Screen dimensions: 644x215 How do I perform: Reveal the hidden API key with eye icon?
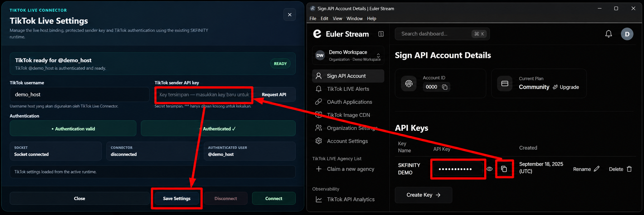[x=490, y=169]
